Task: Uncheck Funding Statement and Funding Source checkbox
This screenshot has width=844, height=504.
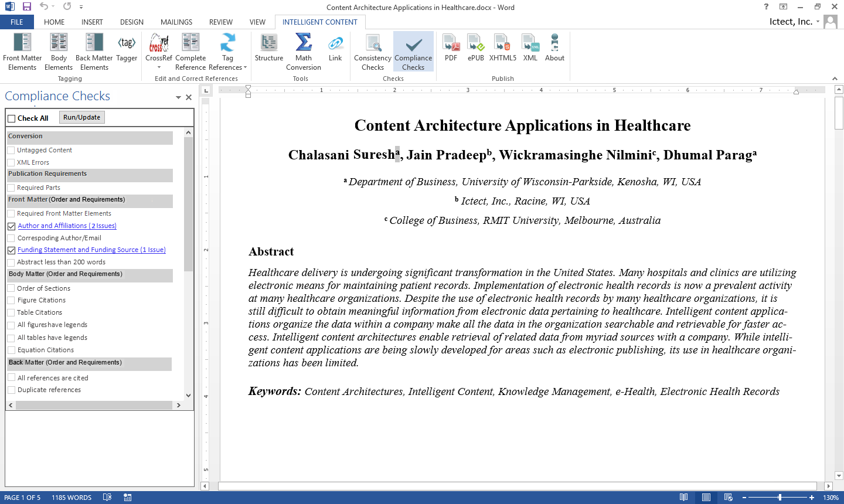Action: pyautogui.click(x=11, y=250)
